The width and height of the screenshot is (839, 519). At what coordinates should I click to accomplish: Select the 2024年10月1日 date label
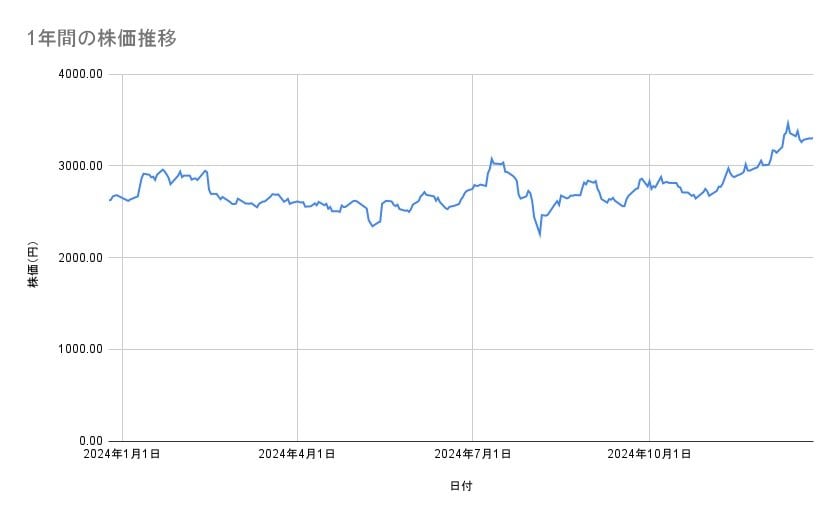(650, 455)
